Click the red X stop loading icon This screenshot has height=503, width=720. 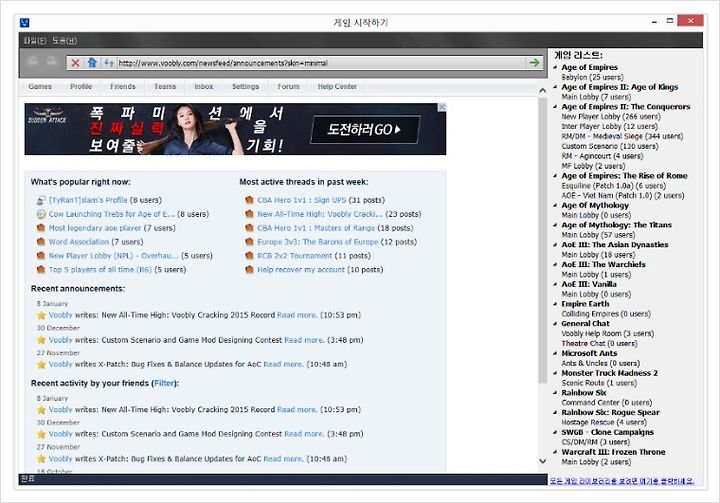[x=75, y=63]
